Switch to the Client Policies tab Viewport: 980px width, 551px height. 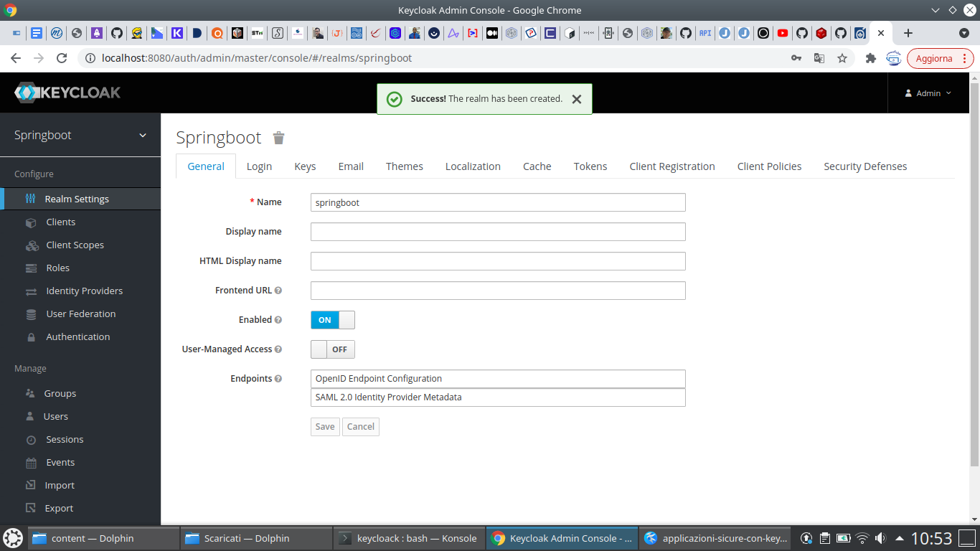[769, 166]
